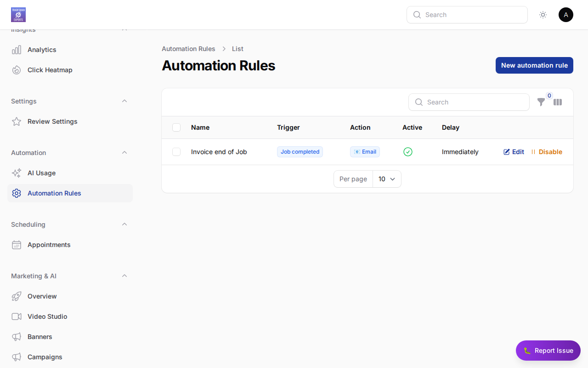Collapse the Settings section
The width and height of the screenshot is (588, 368).
pos(124,101)
